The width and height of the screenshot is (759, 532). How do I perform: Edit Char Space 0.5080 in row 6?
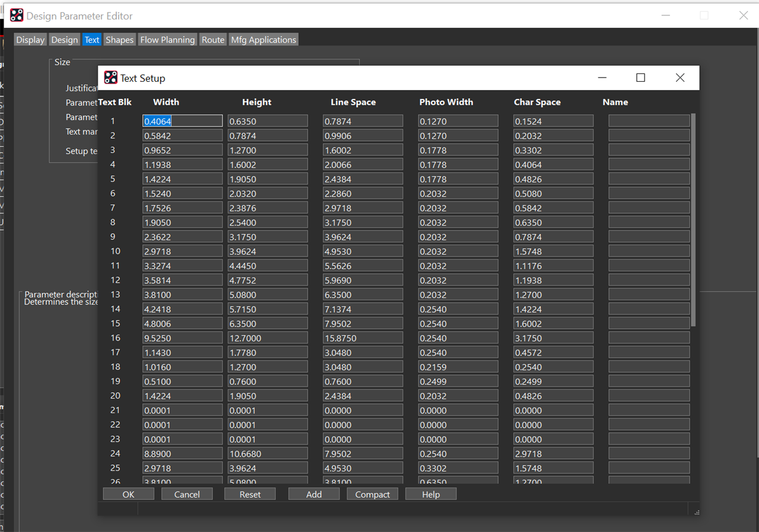[x=553, y=193]
